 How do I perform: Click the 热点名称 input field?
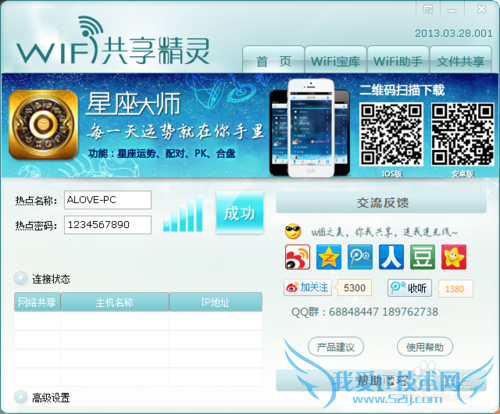pyautogui.click(x=108, y=200)
